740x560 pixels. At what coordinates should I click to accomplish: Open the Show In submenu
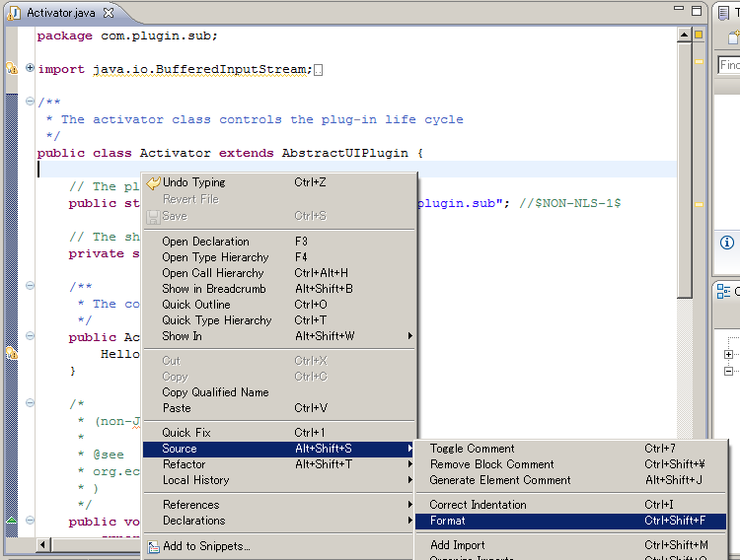[279, 336]
